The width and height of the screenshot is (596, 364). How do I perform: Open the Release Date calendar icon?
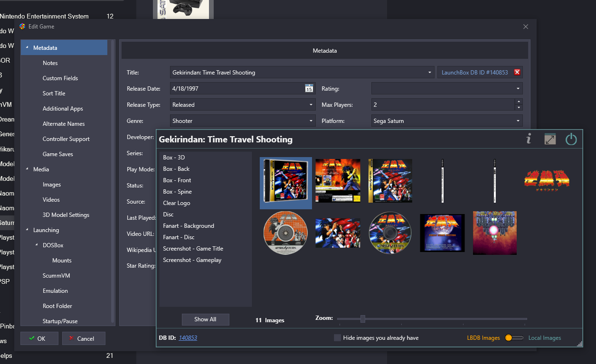pyautogui.click(x=309, y=88)
